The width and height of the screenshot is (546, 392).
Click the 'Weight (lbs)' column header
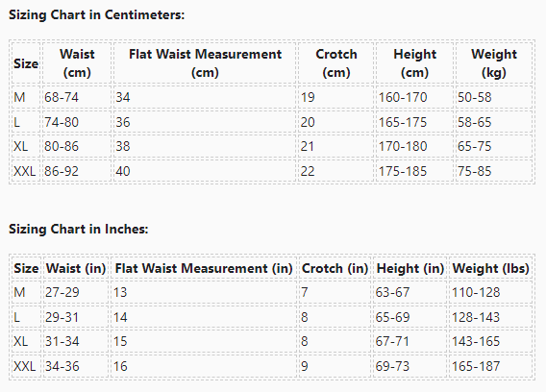click(490, 268)
